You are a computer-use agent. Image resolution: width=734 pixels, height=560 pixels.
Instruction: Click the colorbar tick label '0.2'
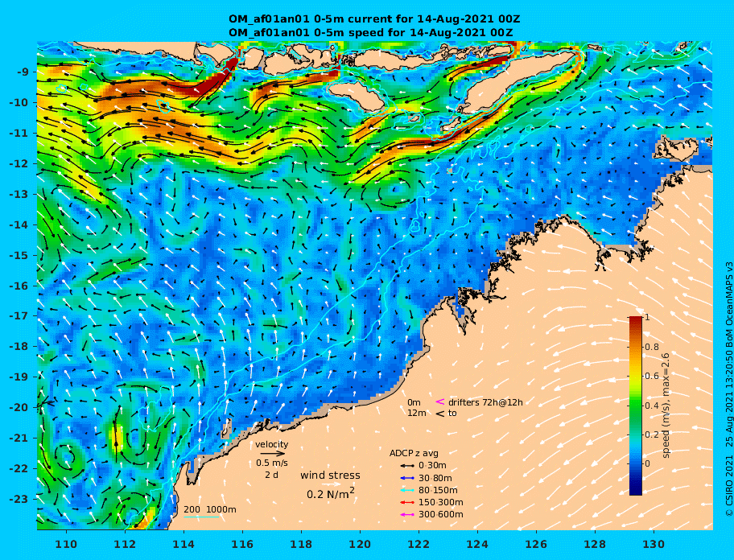pos(652,434)
